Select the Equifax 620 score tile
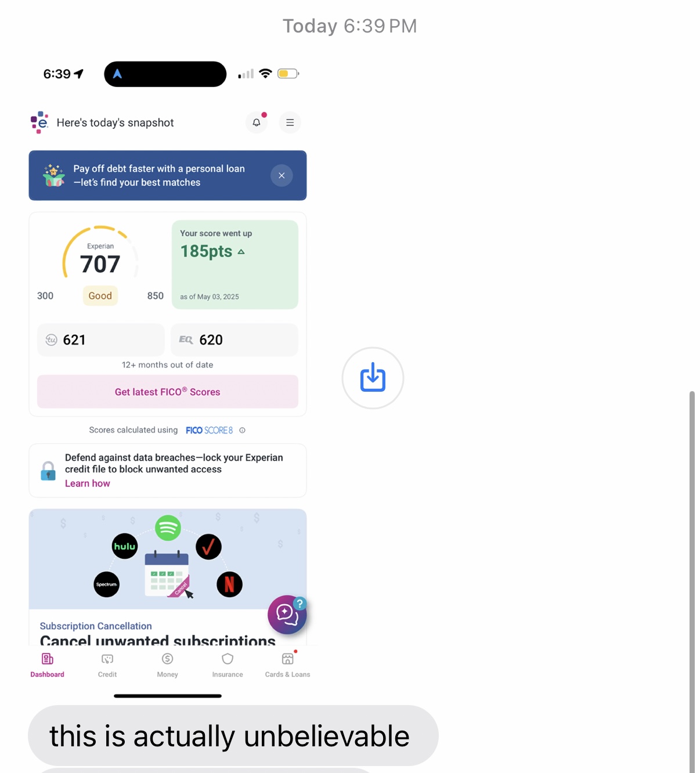 click(234, 340)
